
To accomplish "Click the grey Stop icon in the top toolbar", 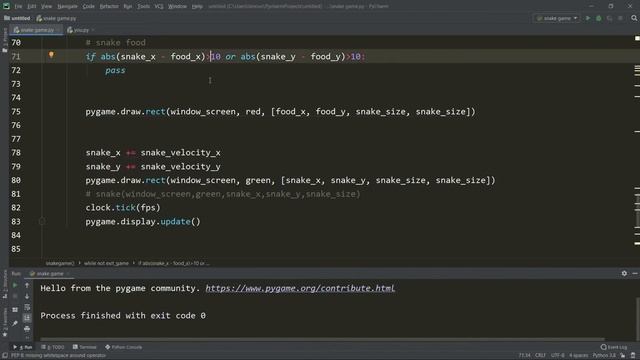I will click(620, 18).
